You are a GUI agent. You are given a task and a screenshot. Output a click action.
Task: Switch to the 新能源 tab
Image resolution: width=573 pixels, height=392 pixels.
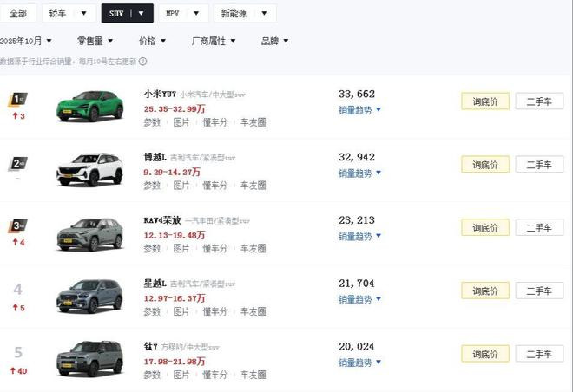(x=245, y=14)
